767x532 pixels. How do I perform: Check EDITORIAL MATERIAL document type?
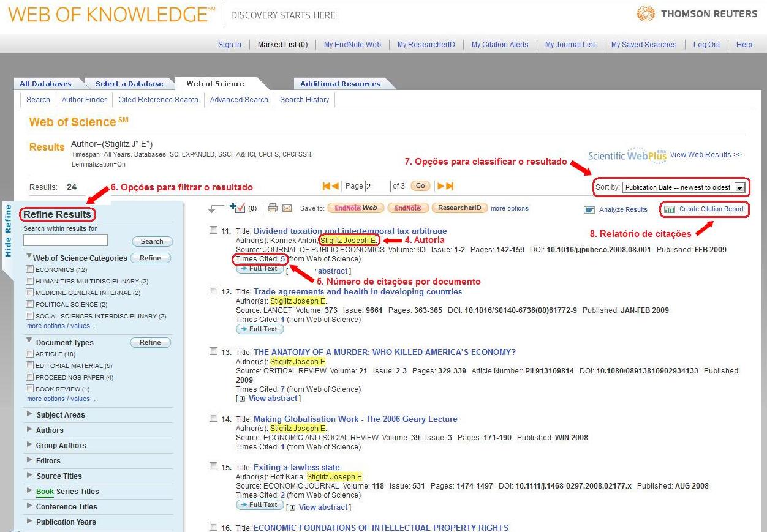point(29,365)
